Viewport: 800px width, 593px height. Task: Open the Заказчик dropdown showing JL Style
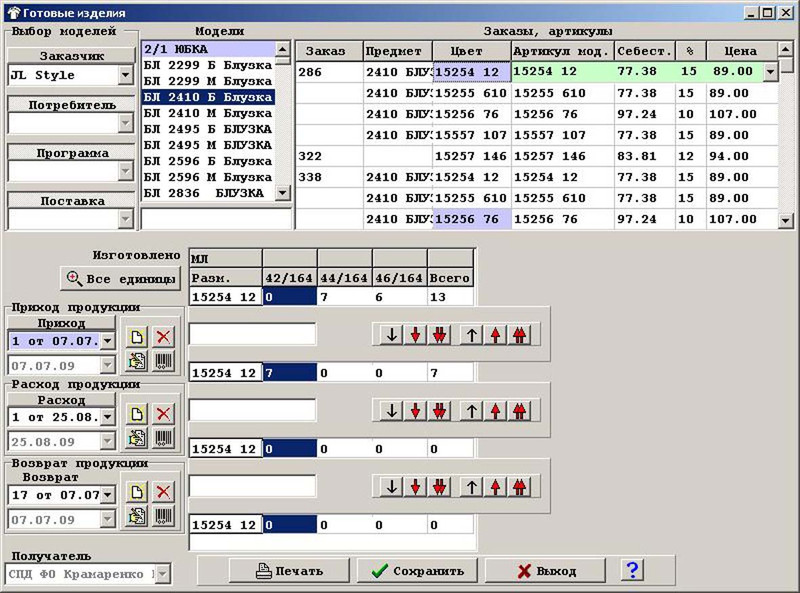pyautogui.click(x=126, y=76)
